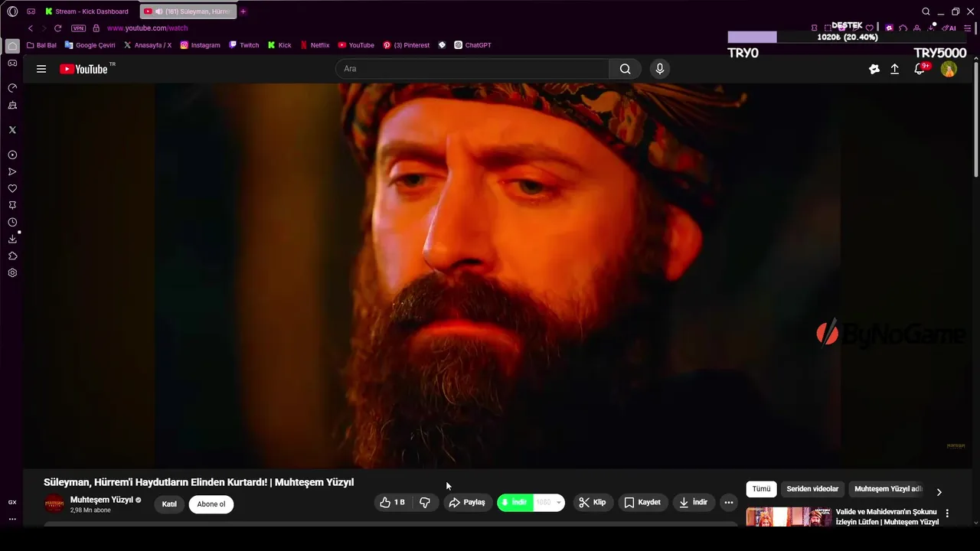The height and width of the screenshot is (551, 980).
Task: Click the Paylaş share button
Action: (467, 503)
